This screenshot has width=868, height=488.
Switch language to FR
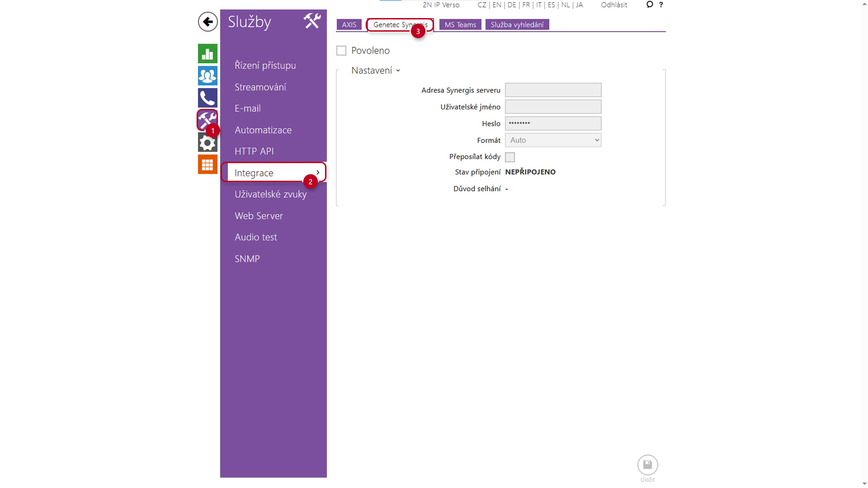(x=526, y=5)
